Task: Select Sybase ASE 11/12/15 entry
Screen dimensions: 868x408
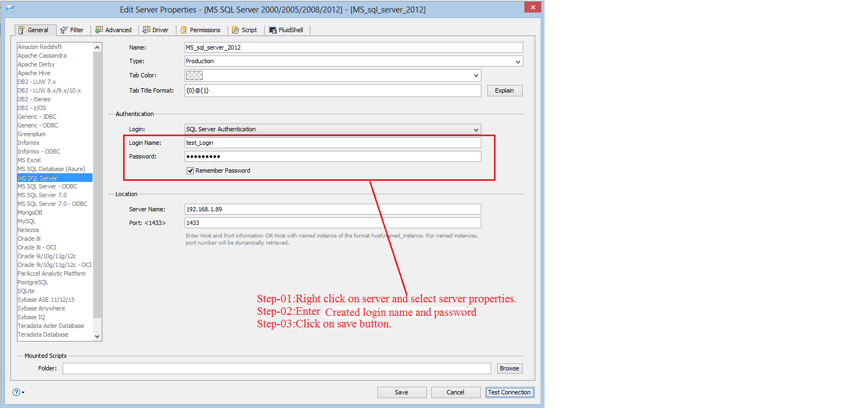Action: click(46, 300)
